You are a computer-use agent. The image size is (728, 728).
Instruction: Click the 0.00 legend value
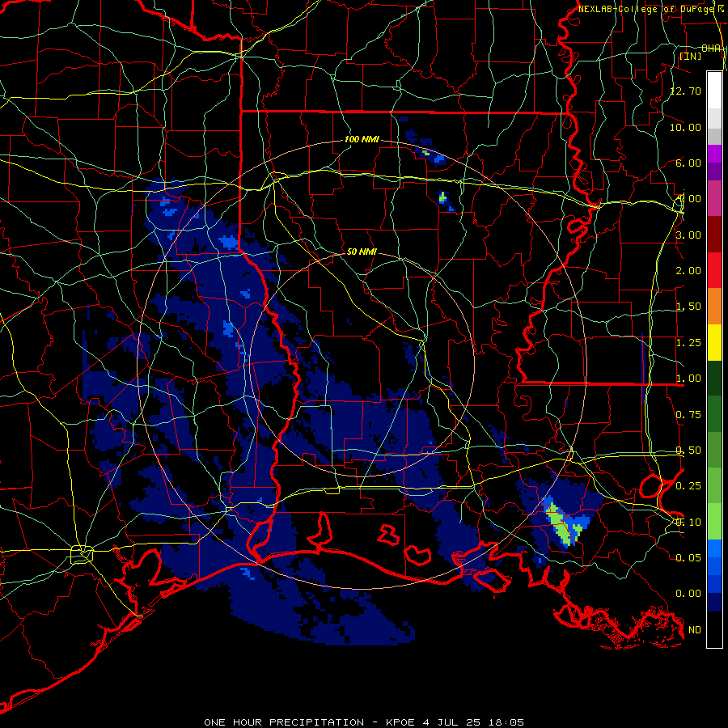(x=688, y=594)
